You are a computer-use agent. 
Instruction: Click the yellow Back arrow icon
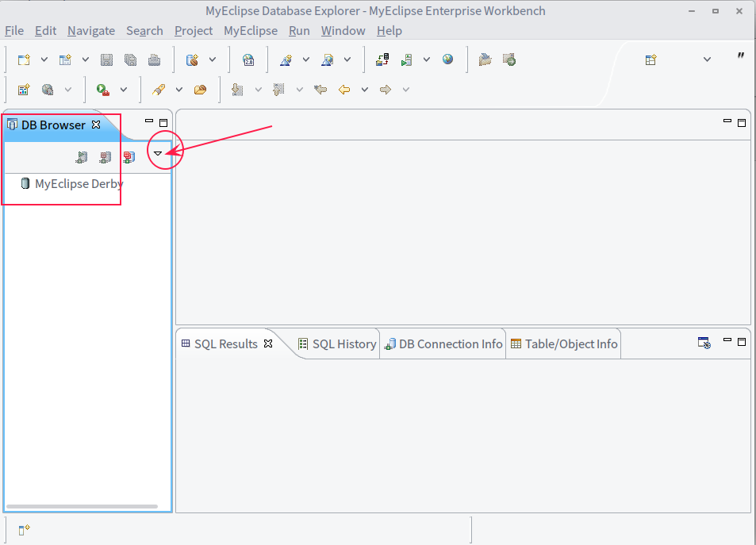coord(344,90)
